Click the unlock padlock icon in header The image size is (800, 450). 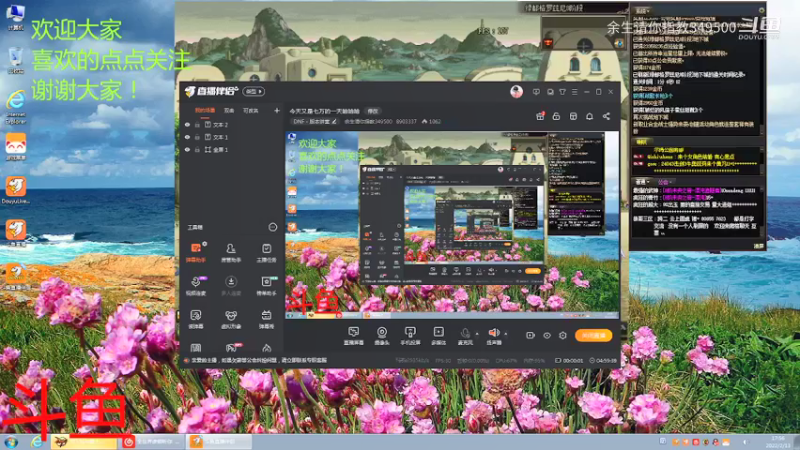(x=556, y=116)
